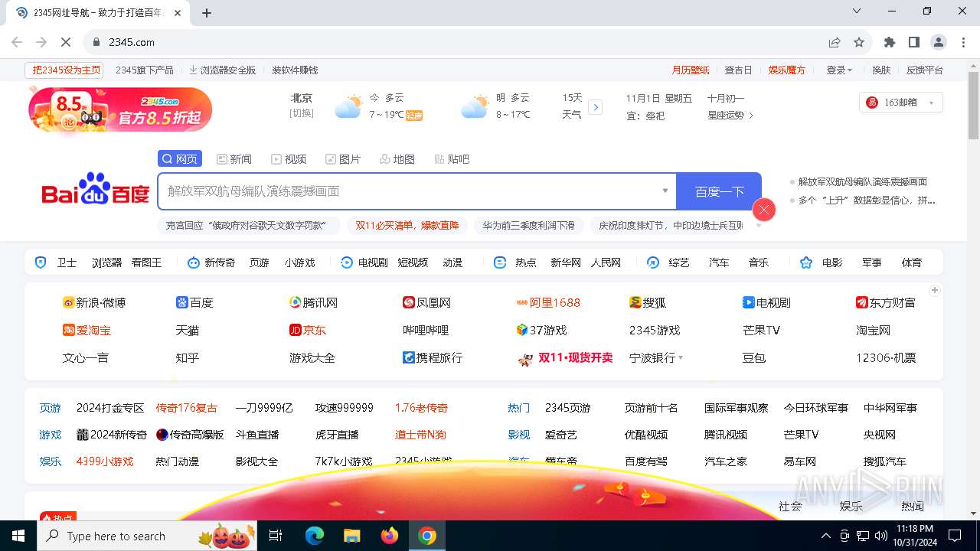Click the 热点 category icon

500,262
